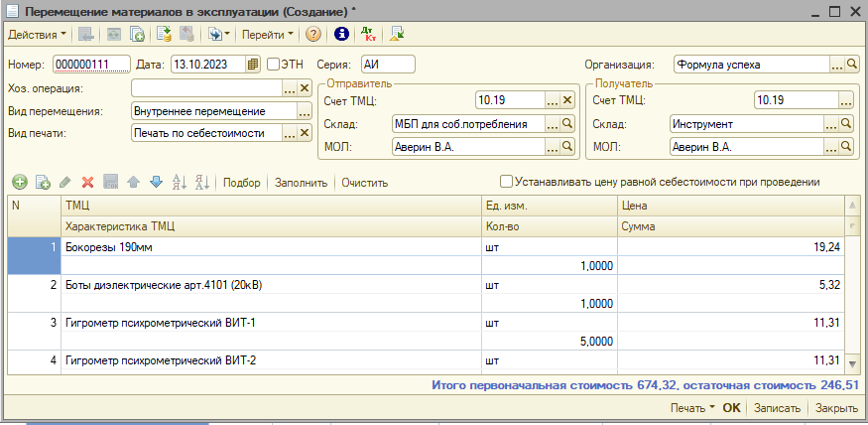This screenshot has width=868, height=425.
Task: Enable price equal to cost checkbox
Action: (507, 183)
